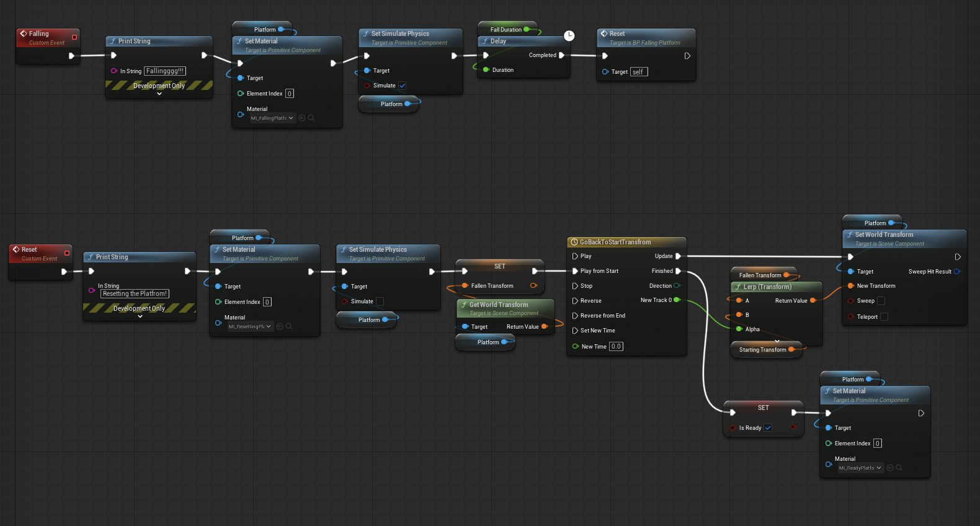Use selected asset for MI_ResettingPlatform material
Image resolution: width=980 pixels, height=526 pixels.
[x=280, y=326]
